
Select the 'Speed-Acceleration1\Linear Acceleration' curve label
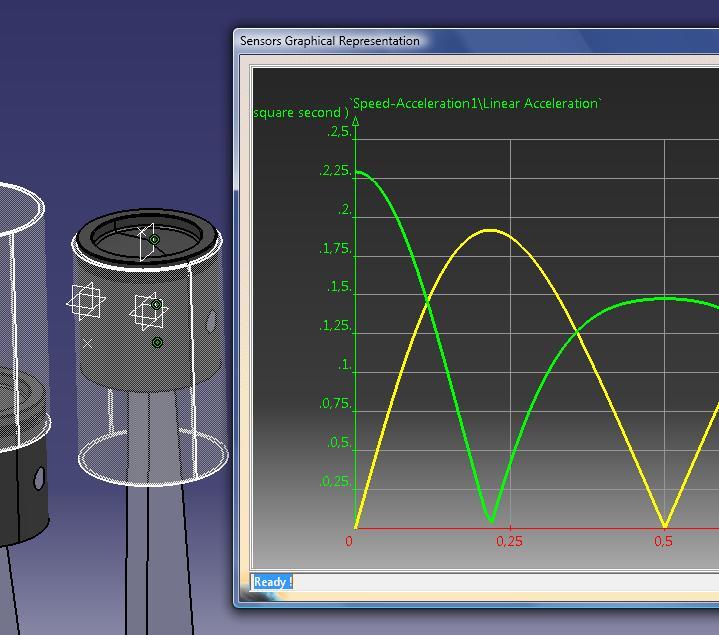[476, 104]
